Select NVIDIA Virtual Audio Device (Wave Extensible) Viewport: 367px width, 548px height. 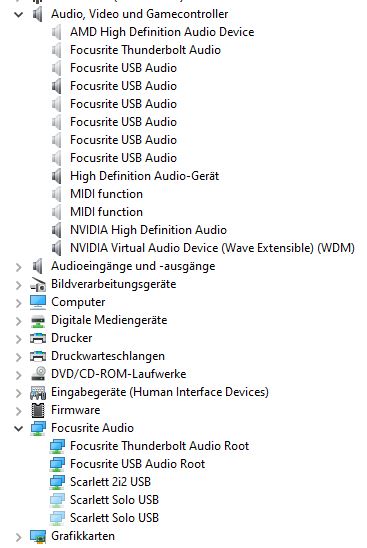click(x=212, y=248)
